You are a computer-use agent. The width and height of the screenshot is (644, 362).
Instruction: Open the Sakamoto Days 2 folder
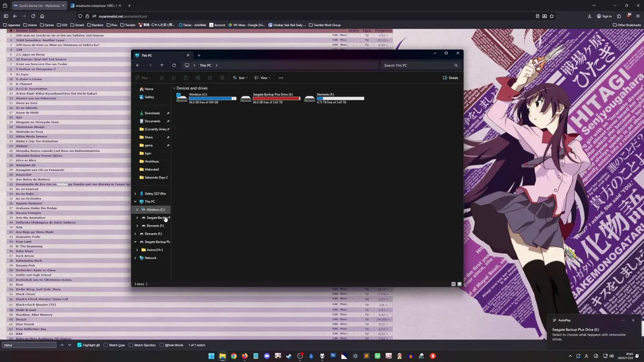click(x=153, y=177)
